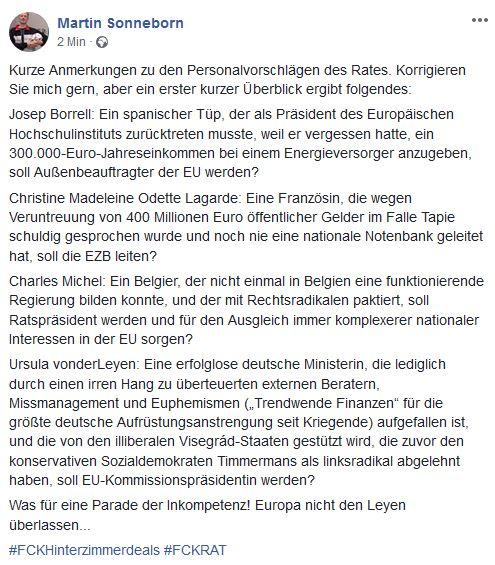
Task: Follow the #FCKRAT hashtag
Action: point(195,550)
